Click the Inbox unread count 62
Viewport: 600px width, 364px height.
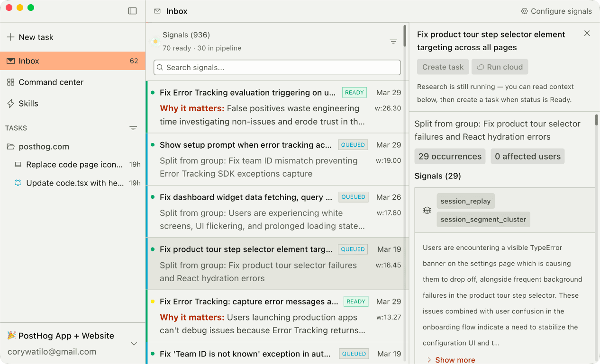tap(134, 61)
